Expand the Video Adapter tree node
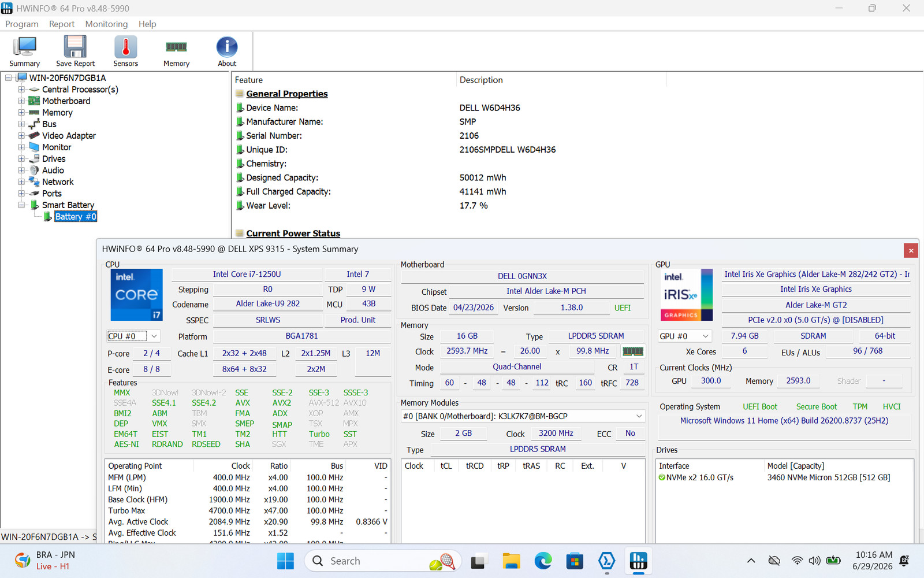The image size is (924, 578). click(21, 135)
